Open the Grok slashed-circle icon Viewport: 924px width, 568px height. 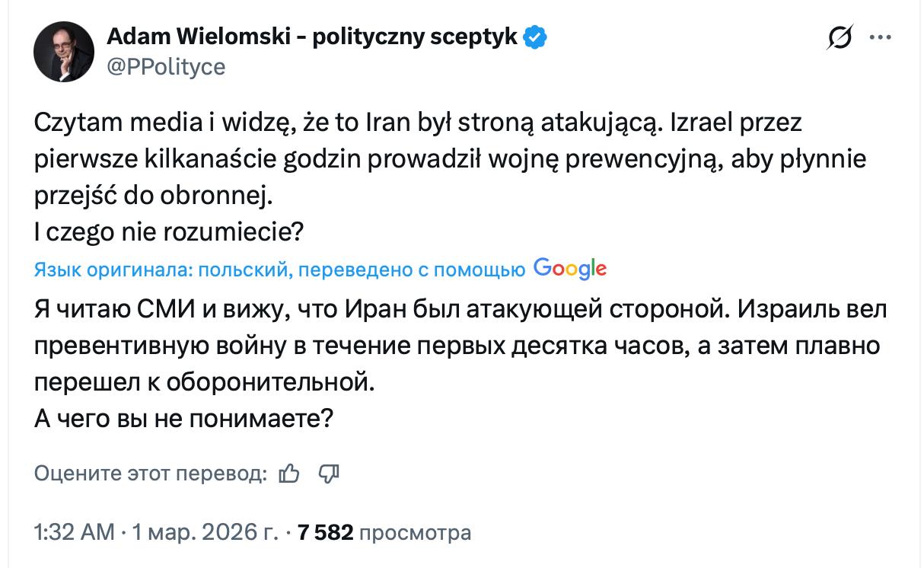tap(840, 38)
